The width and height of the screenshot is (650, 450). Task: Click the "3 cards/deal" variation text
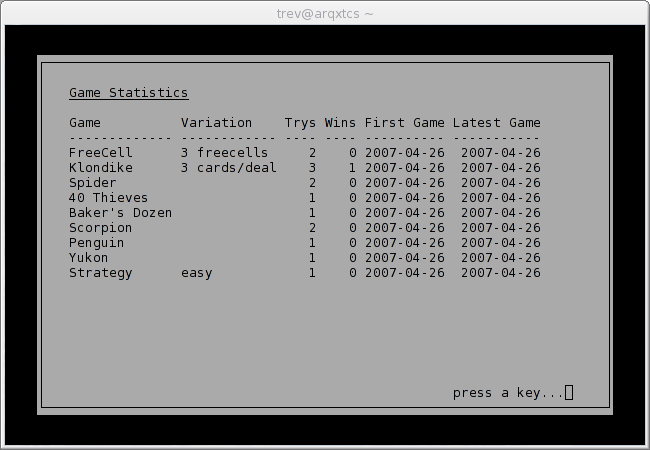228,168
